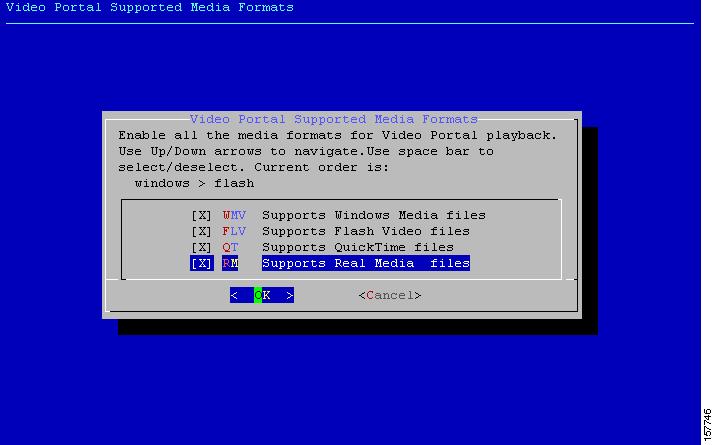Toggle the FLV checkbox
This screenshot has width=713, height=445.
tap(201, 231)
